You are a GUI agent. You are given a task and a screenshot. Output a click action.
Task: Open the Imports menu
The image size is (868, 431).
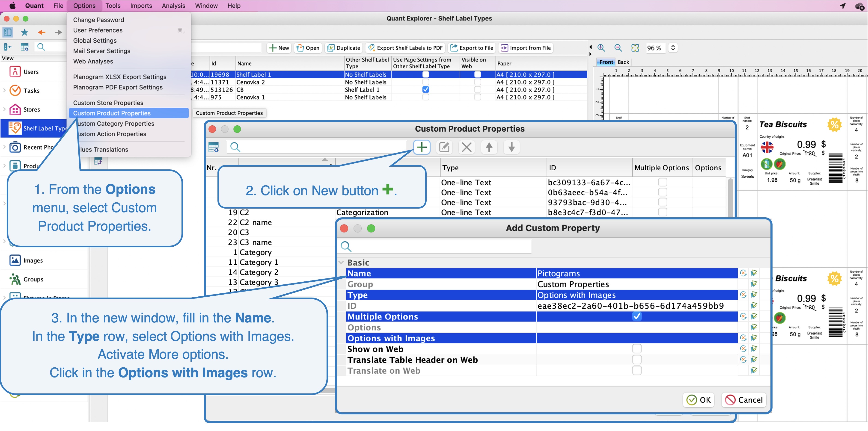click(141, 6)
